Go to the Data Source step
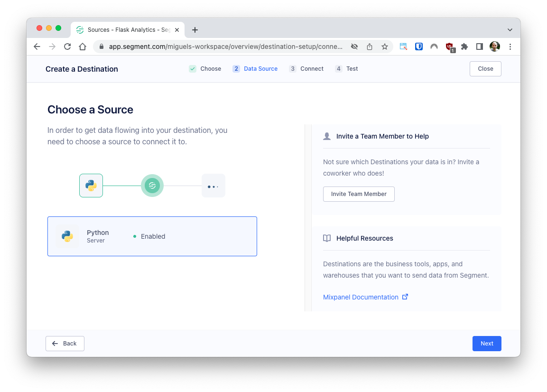Viewport: 547px width, 392px height. tap(255, 69)
